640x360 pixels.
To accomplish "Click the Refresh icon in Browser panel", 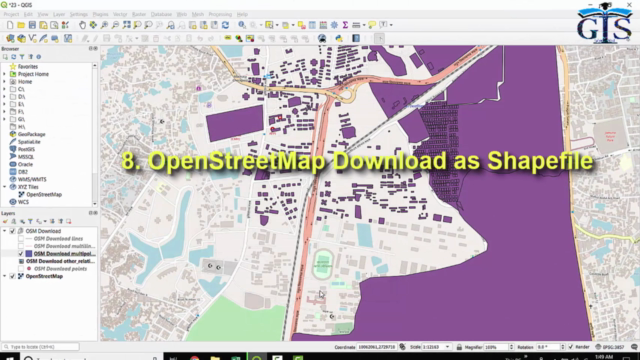I will pos(13,57).
